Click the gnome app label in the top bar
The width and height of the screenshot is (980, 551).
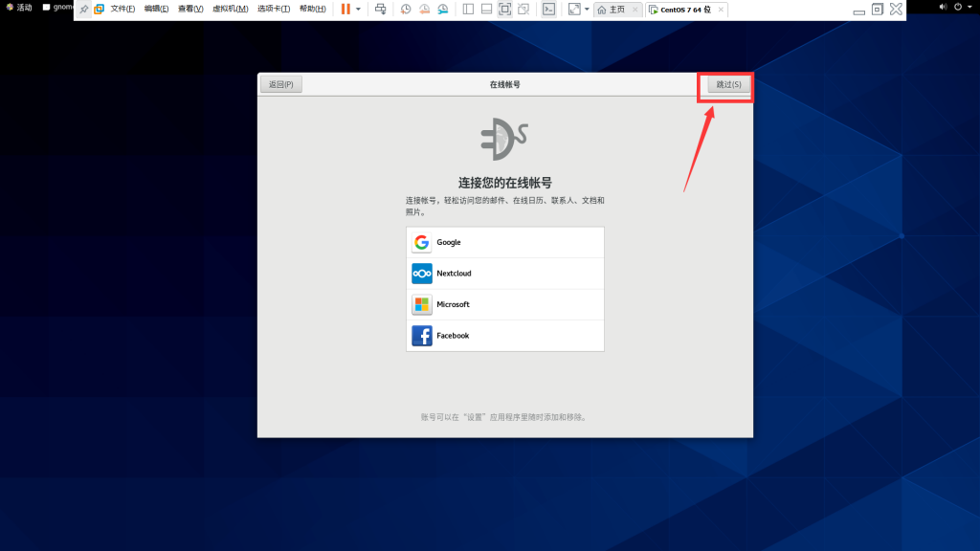click(57, 7)
